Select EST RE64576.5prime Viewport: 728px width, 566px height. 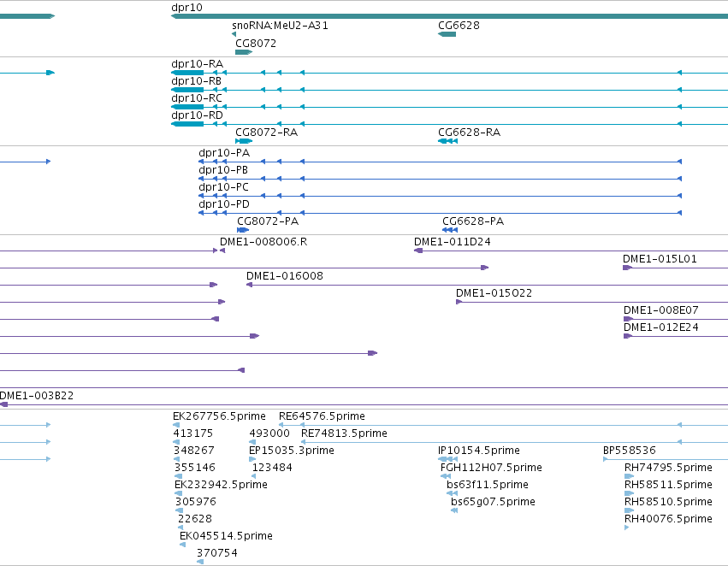point(322,416)
